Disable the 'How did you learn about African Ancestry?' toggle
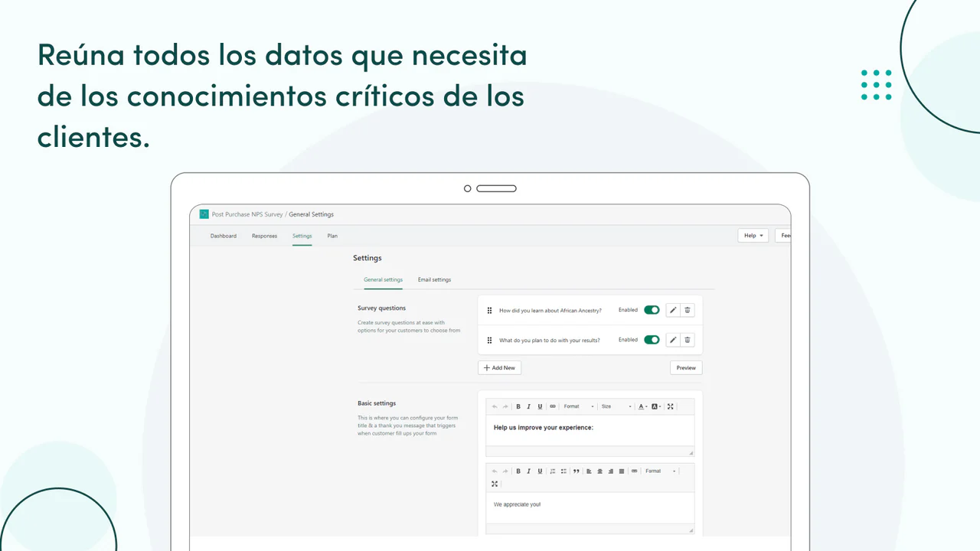 click(x=652, y=310)
